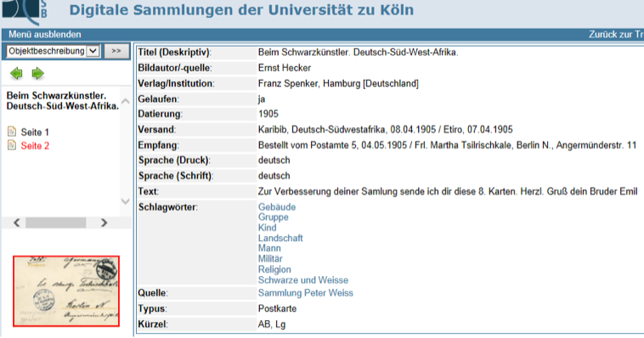Click the left arrow of horizontal scrollbar

tap(17, 223)
